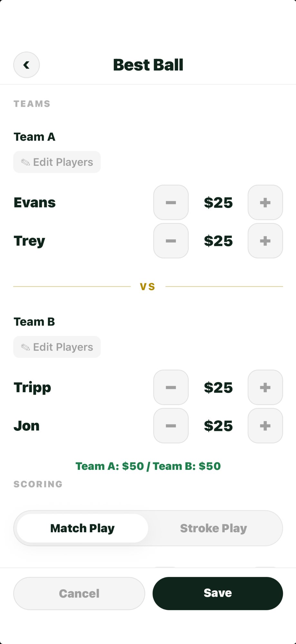Toggle the scoring mode segmented control

(148, 528)
